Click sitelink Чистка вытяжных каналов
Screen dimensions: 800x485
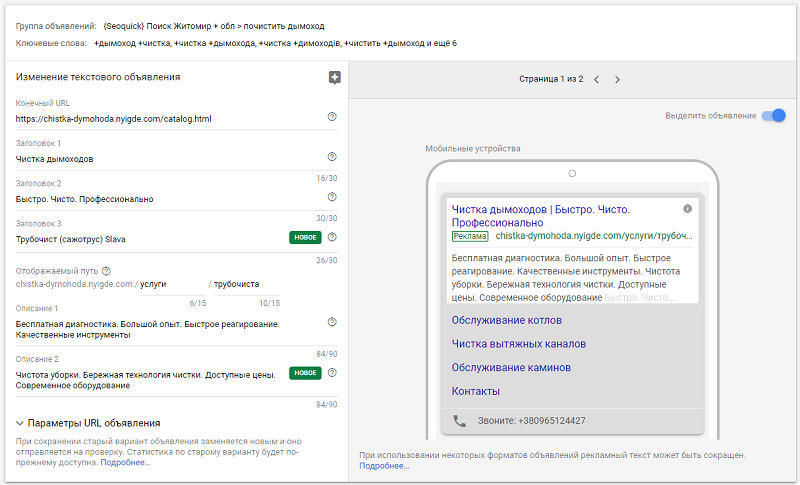point(518,344)
